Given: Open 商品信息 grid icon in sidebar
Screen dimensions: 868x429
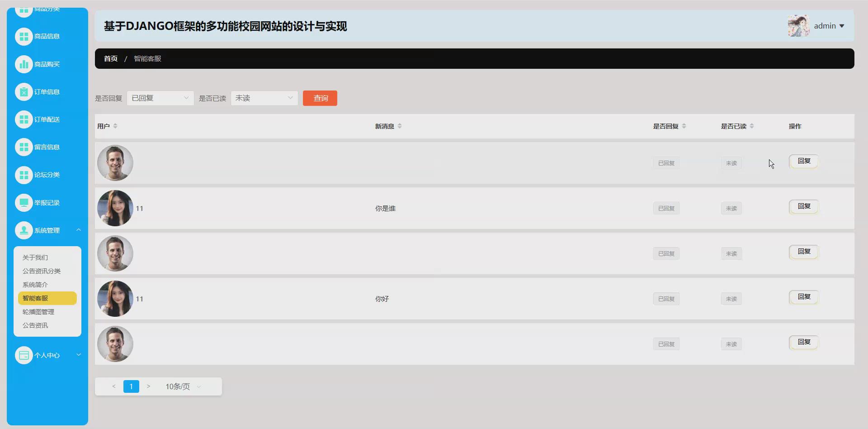Looking at the screenshot, I should 24,37.
